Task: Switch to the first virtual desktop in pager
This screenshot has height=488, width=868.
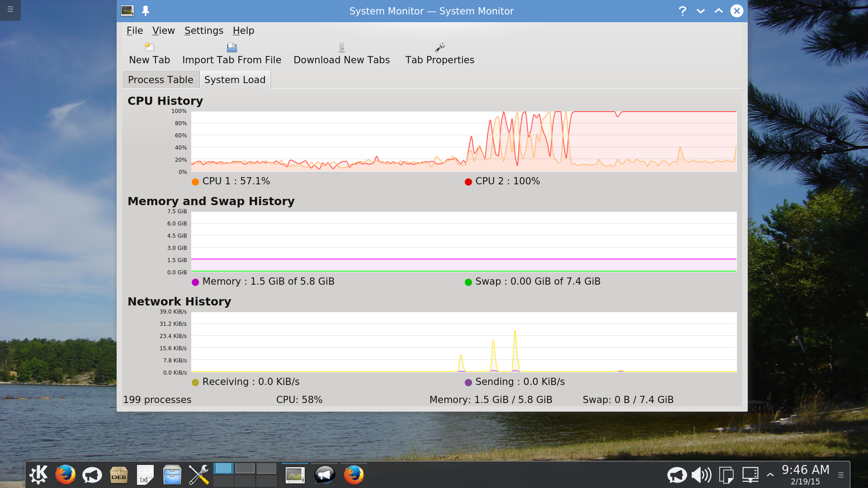Action: [223, 468]
